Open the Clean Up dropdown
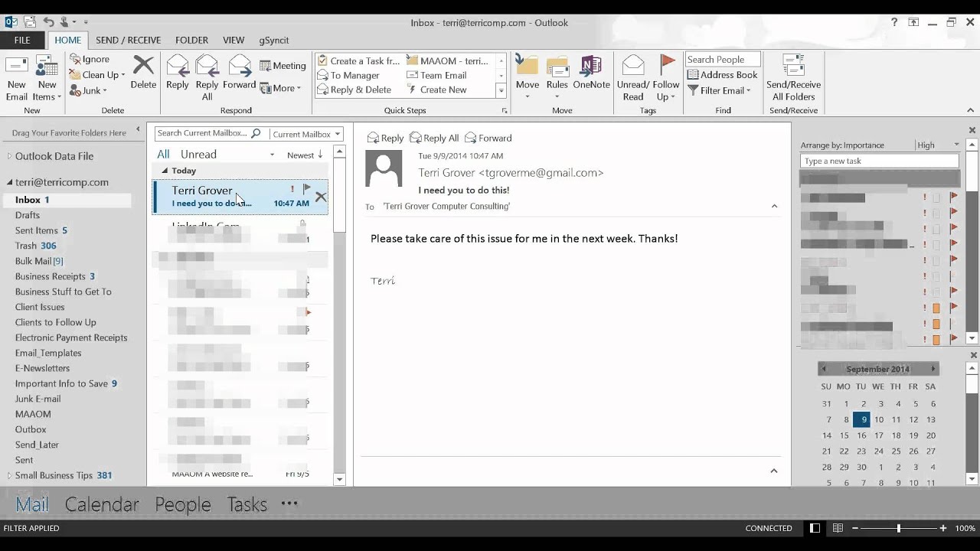This screenshot has width=980, height=551. click(96, 75)
